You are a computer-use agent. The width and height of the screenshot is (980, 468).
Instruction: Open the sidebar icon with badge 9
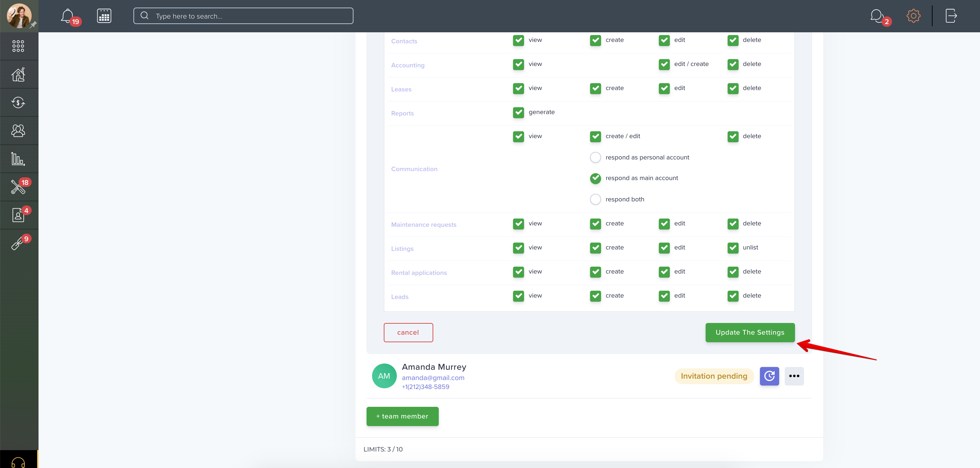coord(18,243)
